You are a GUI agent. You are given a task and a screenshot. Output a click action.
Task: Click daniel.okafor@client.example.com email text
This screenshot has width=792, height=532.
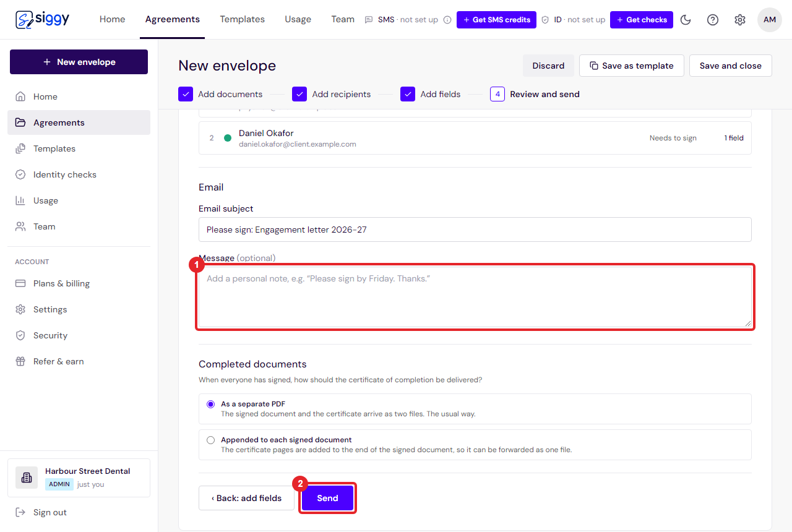coord(298,144)
